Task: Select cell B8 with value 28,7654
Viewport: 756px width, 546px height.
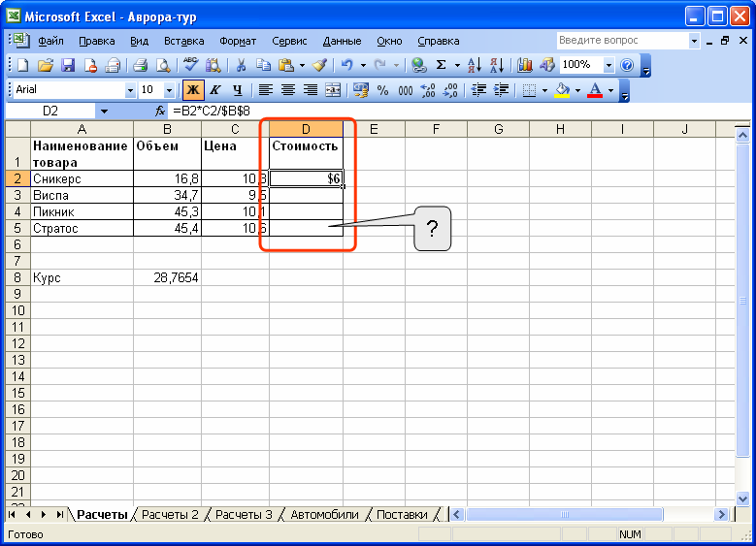Action: click(x=167, y=277)
